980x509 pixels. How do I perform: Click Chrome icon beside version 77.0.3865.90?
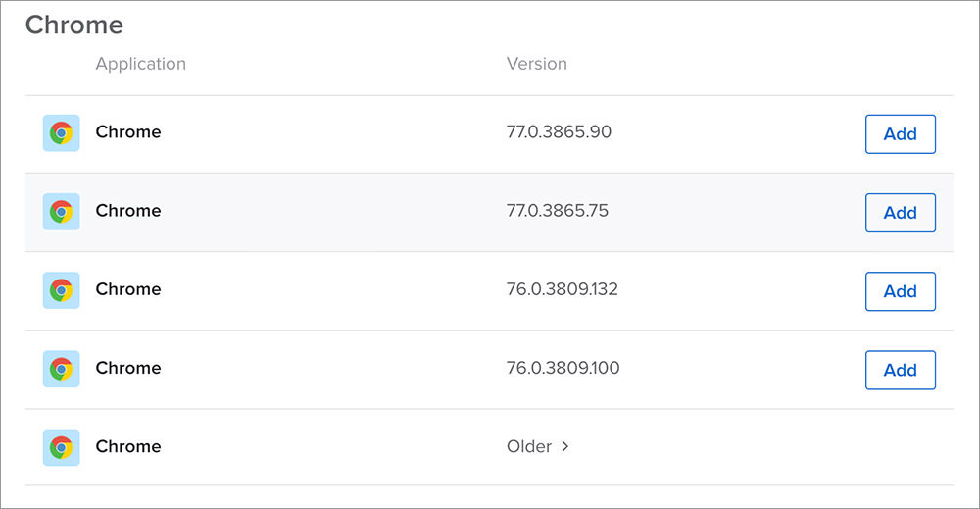point(61,133)
